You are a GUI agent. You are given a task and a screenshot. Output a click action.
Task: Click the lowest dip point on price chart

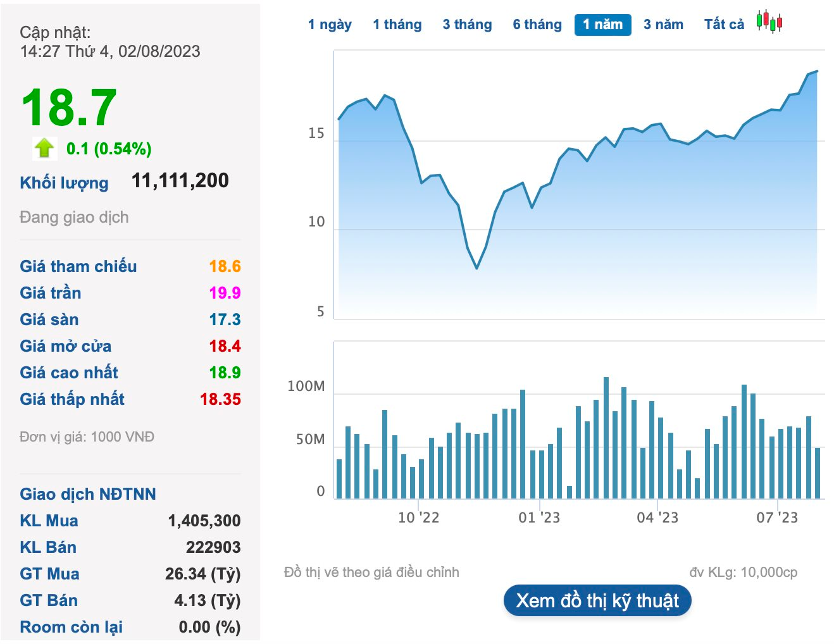[476, 268]
